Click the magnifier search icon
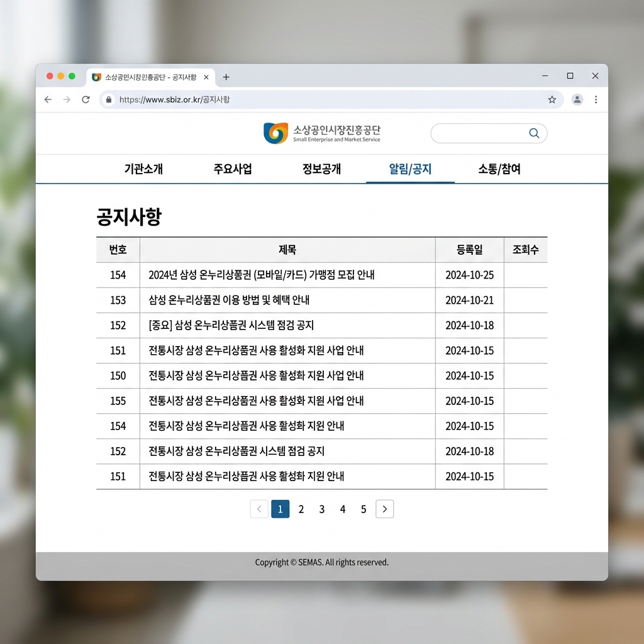Screen dimensions: 644x644 coord(534,133)
